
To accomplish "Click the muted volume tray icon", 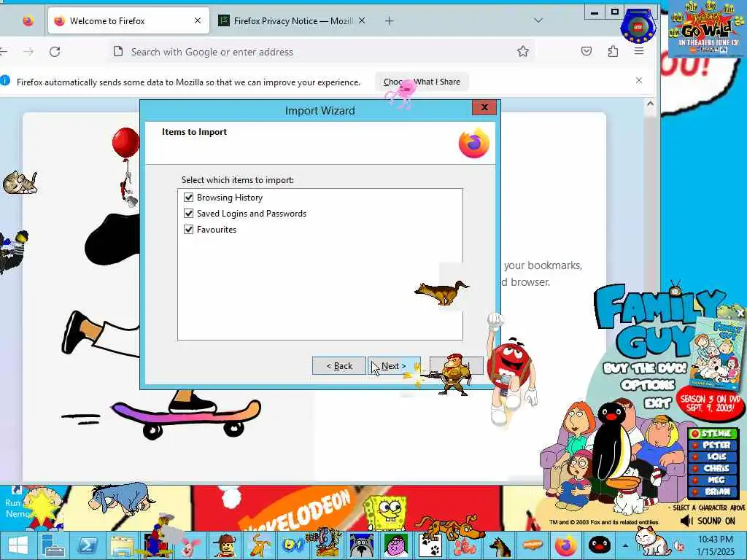I will (679, 545).
